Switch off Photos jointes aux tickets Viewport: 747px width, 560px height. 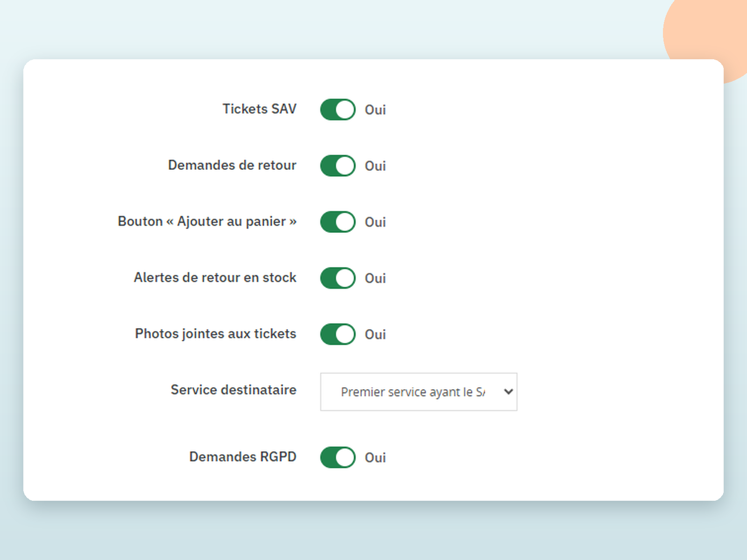[338, 334]
